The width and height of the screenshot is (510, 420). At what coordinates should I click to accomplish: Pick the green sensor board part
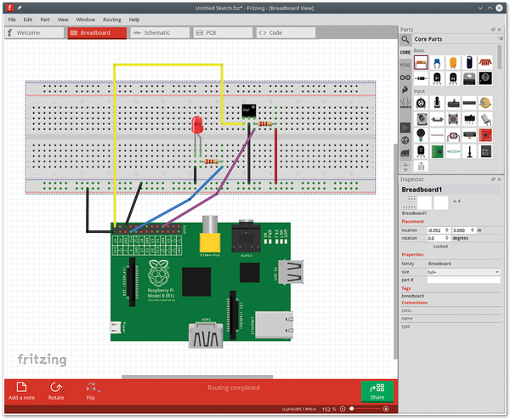pyautogui.click(x=437, y=151)
